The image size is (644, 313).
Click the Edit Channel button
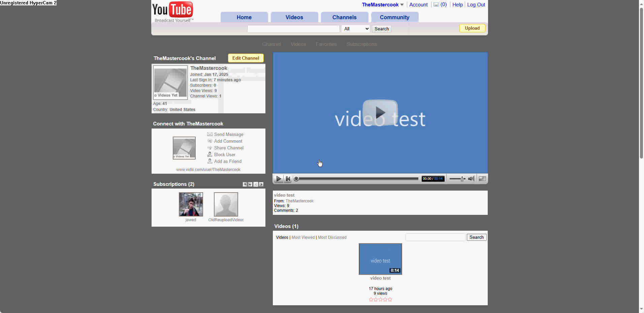[246, 58]
